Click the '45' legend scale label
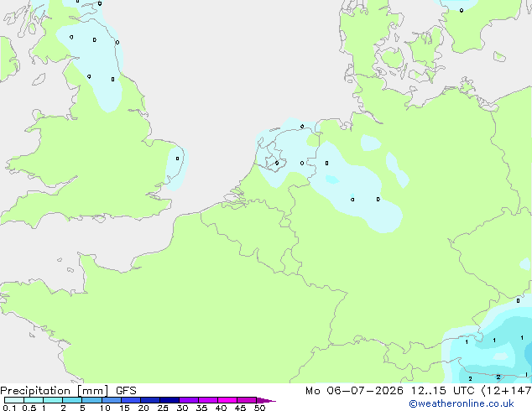This screenshot has height=411, width=532. pyautogui.click(x=240, y=408)
